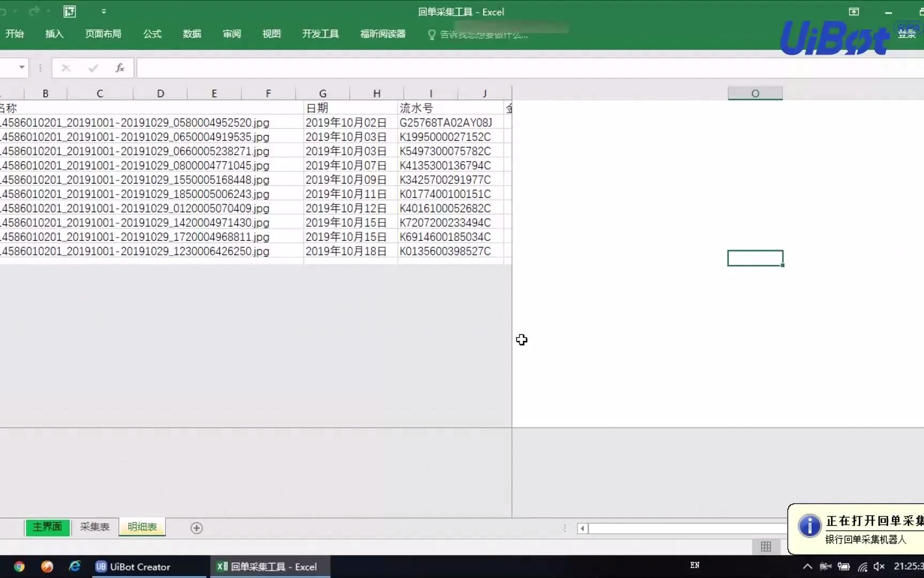Image resolution: width=924 pixels, height=578 pixels.
Task: Go to the 视图 ribbon tab
Action: point(272,34)
